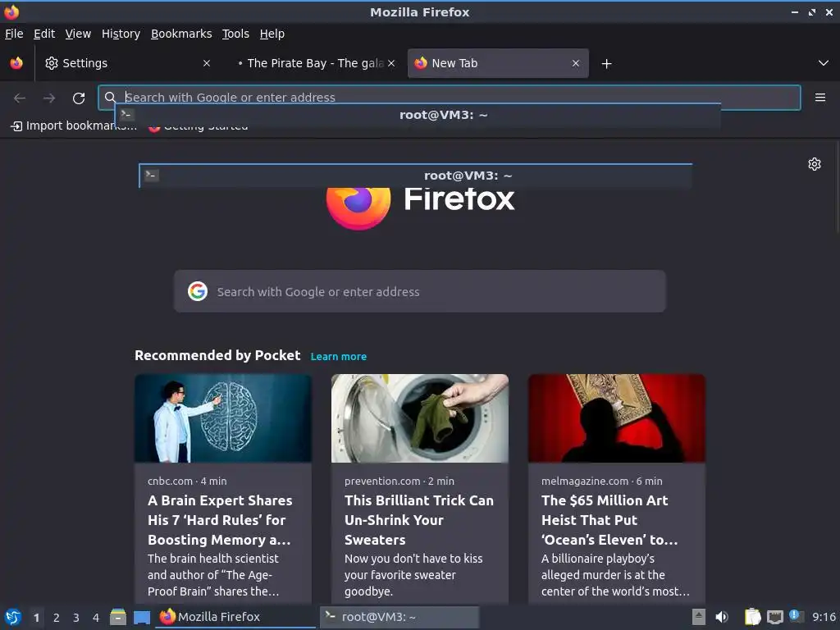840x630 pixels.
Task: Click the search magnifier in address bar
Action: (111, 97)
